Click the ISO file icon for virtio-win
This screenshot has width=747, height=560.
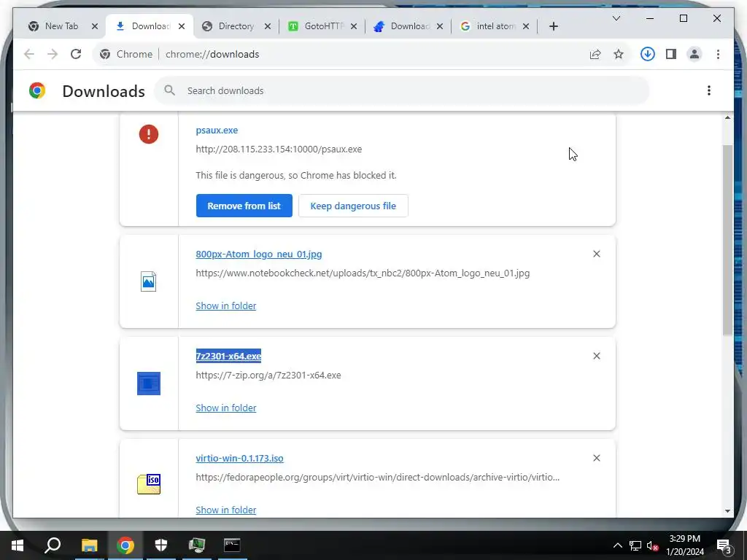[149, 484]
